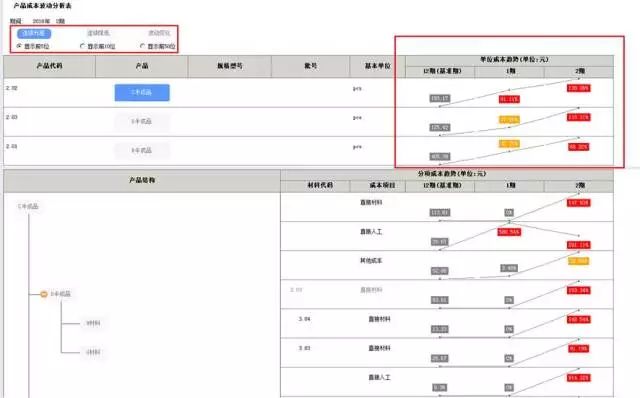Image resolution: width=640 pixels, height=398 pixels.
Task: Click the period value next to 期间 label
Action: click(x=49, y=21)
